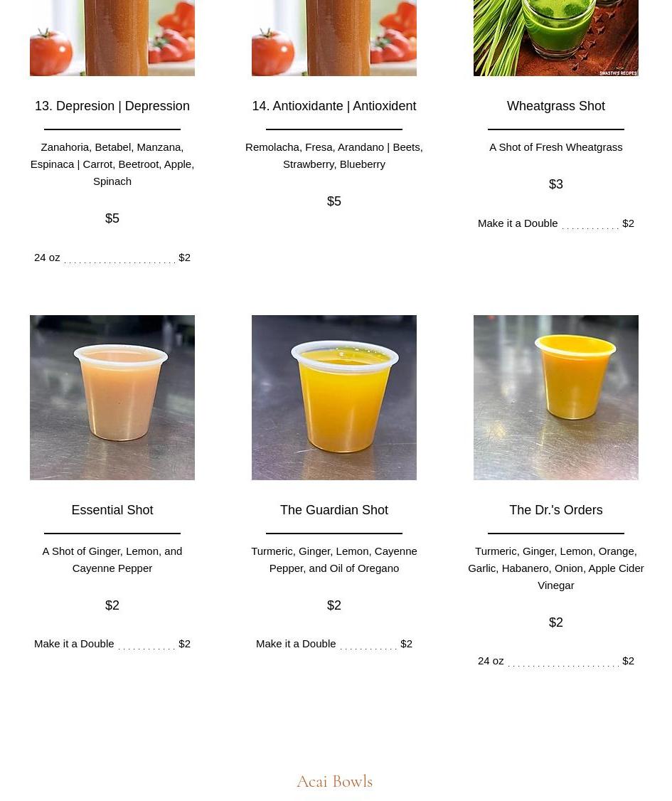The height and width of the screenshot is (801, 672).
Task: Choose 24 oz option under Dr.'s Orders
Action: point(555,661)
